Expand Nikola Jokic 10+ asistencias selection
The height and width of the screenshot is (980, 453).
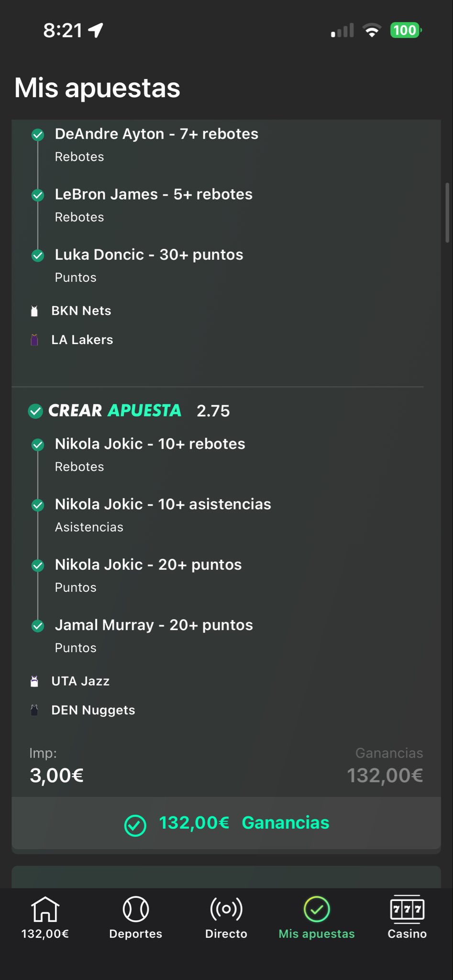163,504
